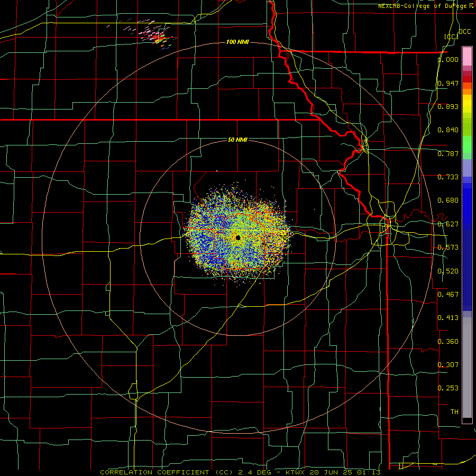Click the CORRELATION COEFFICIENT (CC) caption text
The width and height of the screenshot is (476, 476).
tap(166, 472)
